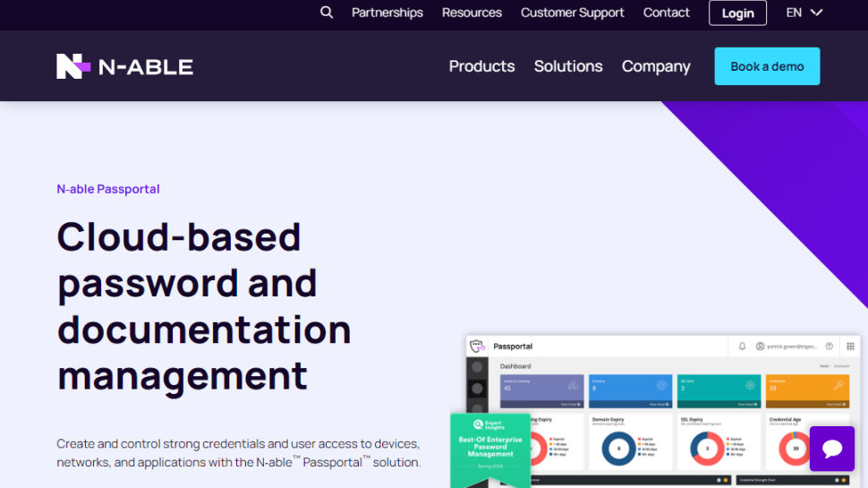The image size is (868, 488).
Task: Click the help question icon in dashboard
Action: pos(830,347)
